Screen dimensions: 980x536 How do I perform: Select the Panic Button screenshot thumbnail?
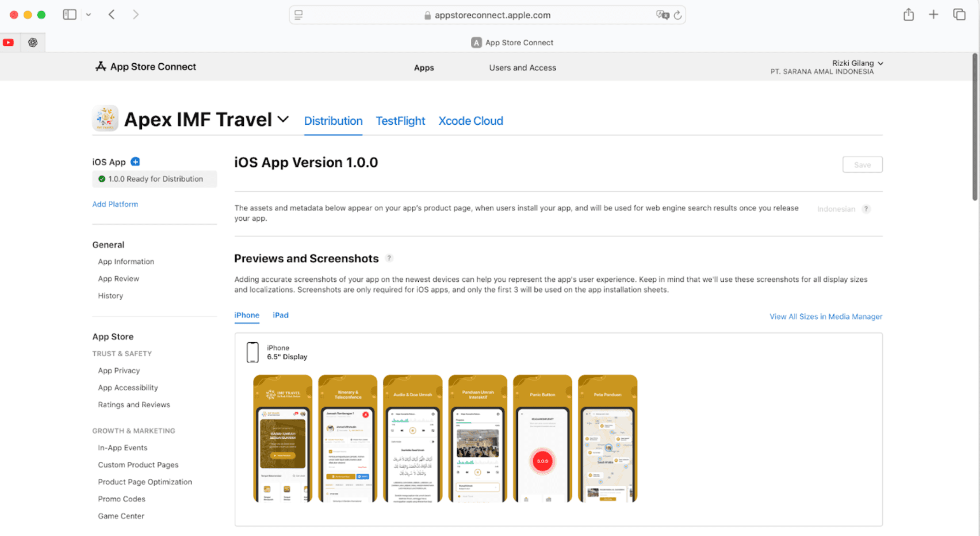pos(542,439)
